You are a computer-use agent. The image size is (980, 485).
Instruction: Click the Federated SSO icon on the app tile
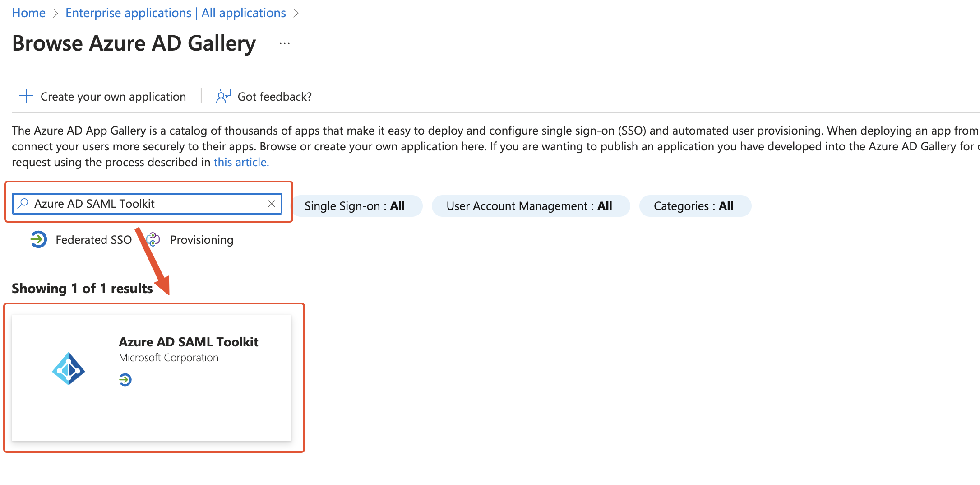click(125, 379)
